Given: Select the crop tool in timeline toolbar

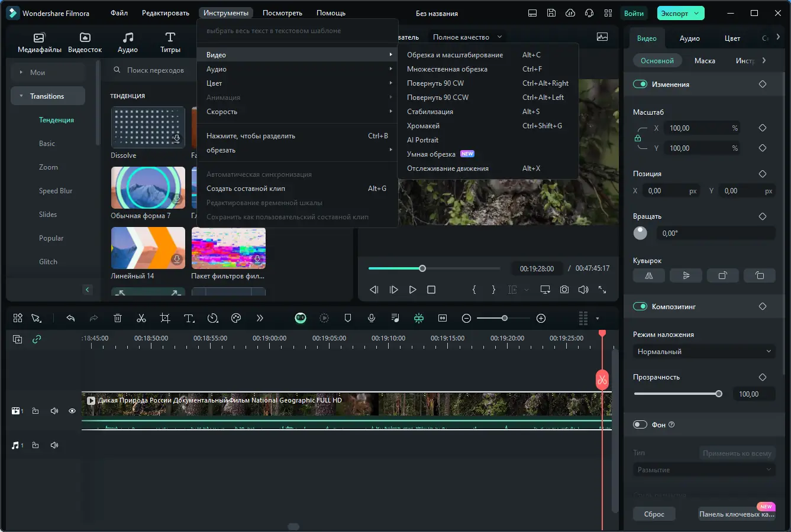Looking at the screenshot, I should click(x=165, y=319).
